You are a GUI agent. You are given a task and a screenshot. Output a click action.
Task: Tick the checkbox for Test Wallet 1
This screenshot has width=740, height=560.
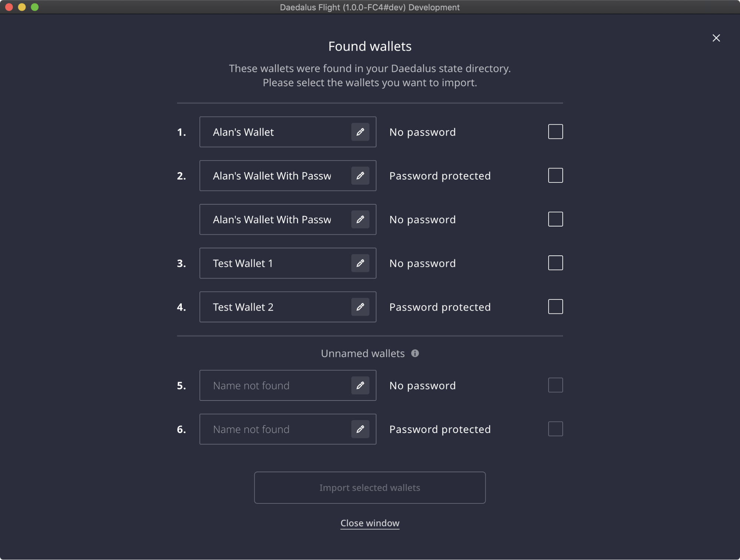coord(555,263)
